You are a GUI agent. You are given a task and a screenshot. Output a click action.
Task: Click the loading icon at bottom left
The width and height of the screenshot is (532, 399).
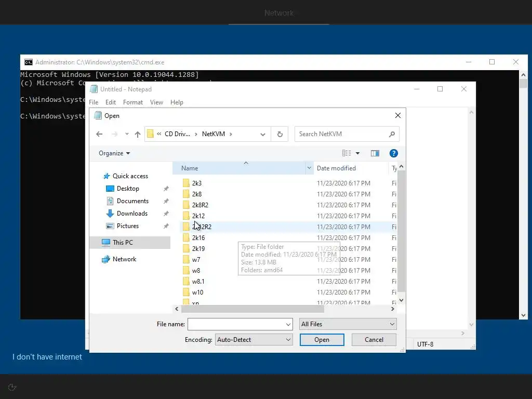(x=12, y=387)
